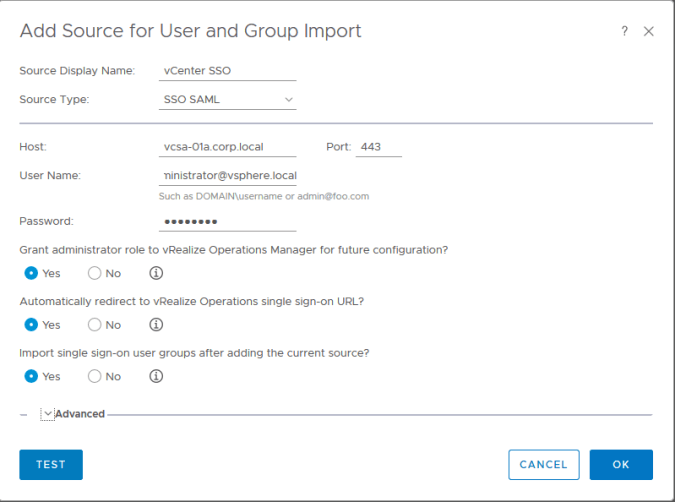Select No for grant administrator role

[x=95, y=273]
